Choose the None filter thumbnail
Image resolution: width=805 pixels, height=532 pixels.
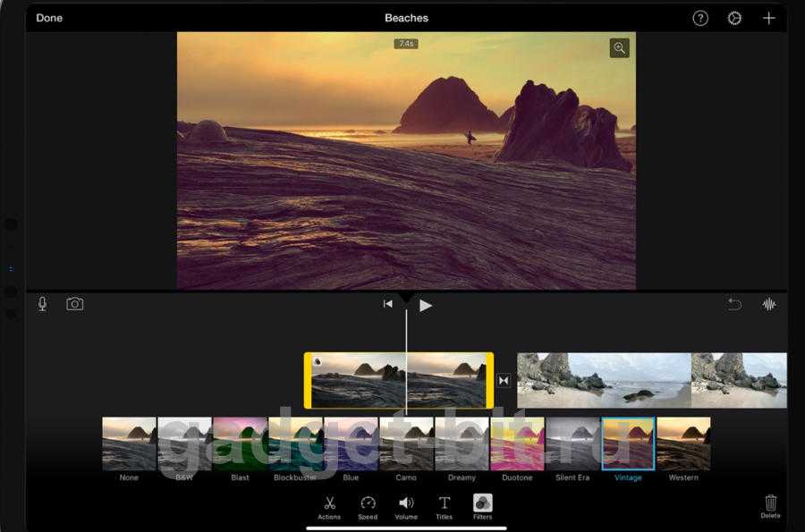click(x=129, y=443)
